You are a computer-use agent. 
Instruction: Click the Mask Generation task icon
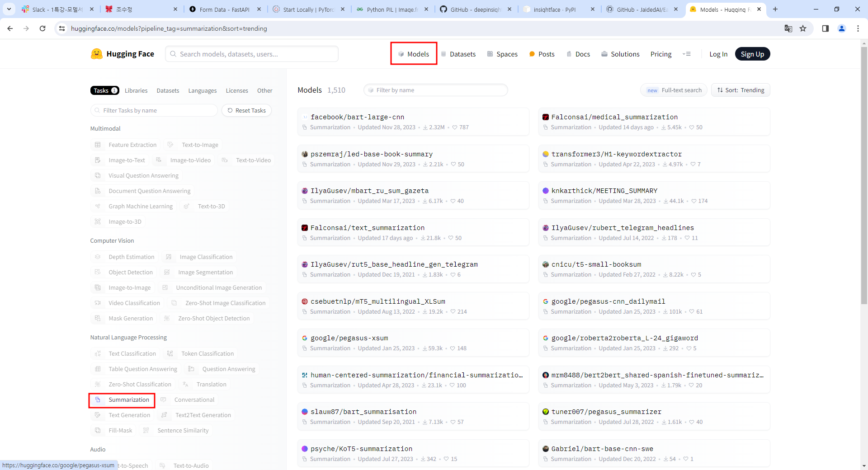click(98, 318)
